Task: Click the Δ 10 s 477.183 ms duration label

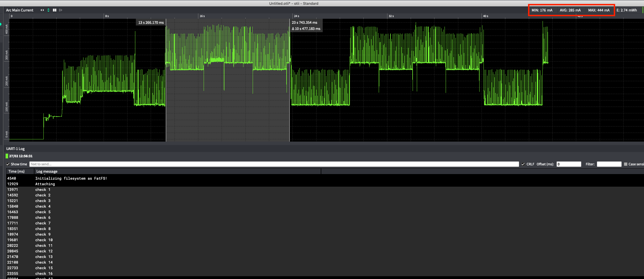Action: tap(306, 29)
